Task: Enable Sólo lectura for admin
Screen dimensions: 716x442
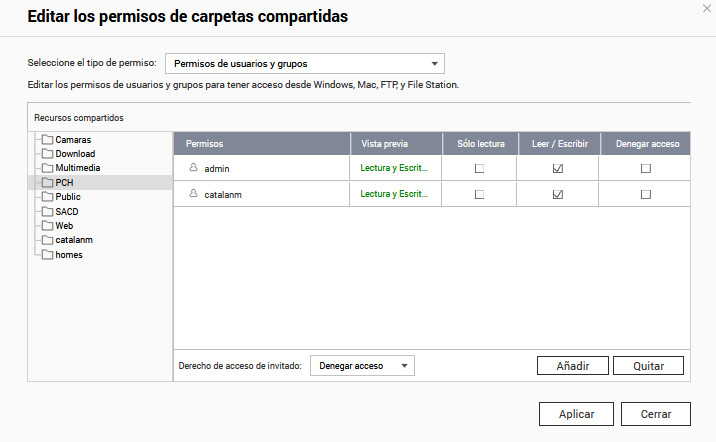Action: click(479, 169)
